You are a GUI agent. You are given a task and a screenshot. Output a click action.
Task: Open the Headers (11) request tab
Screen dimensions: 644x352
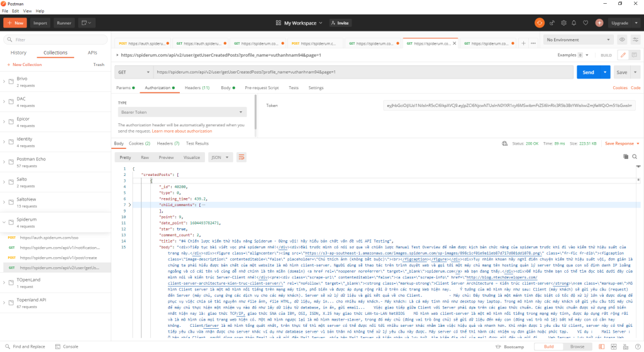pos(197,88)
